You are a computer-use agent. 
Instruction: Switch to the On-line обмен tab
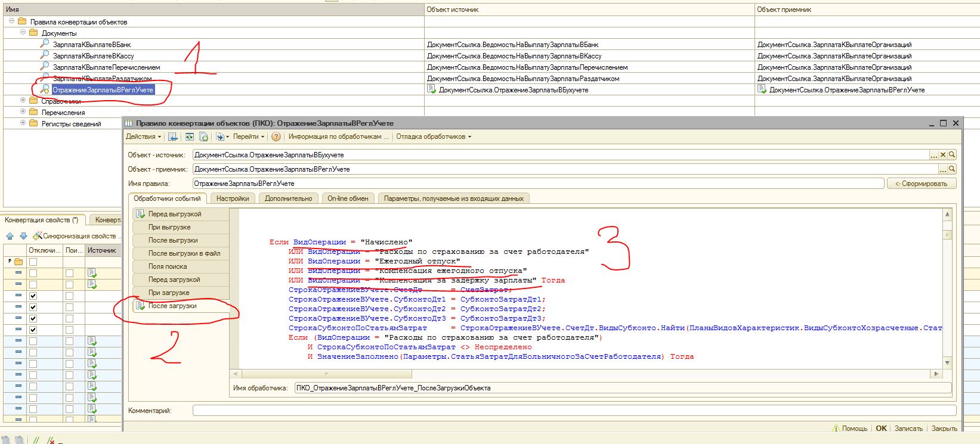pos(348,198)
